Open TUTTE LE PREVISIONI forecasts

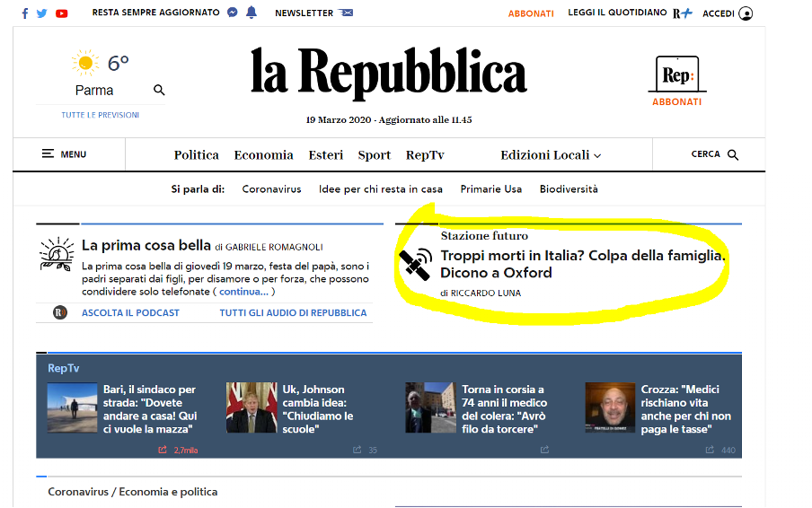tap(101, 115)
